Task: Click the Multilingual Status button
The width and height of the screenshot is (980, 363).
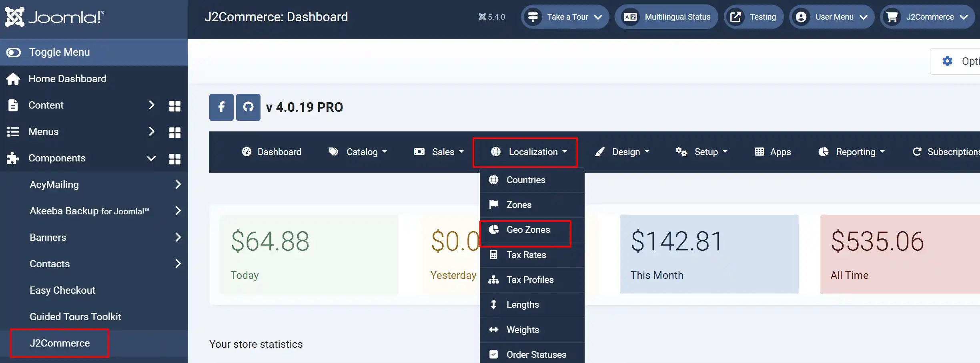Action: pyautogui.click(x=667, y=17)
